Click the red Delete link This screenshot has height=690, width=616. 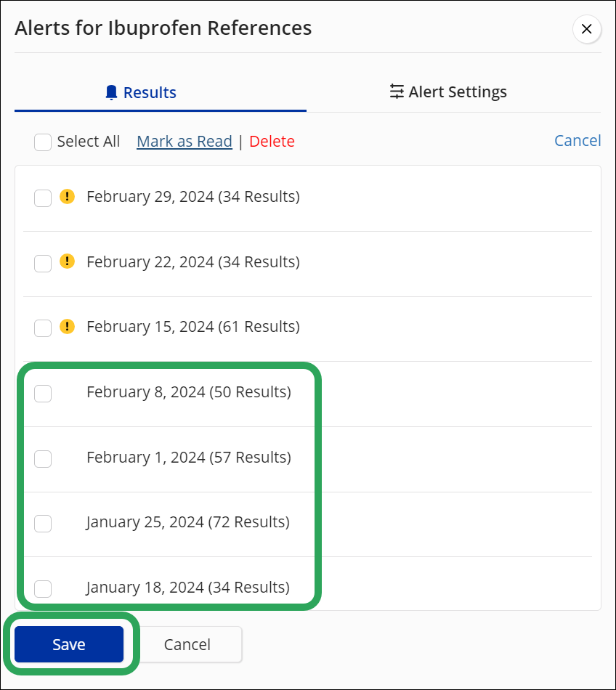[x=272, y=141]
